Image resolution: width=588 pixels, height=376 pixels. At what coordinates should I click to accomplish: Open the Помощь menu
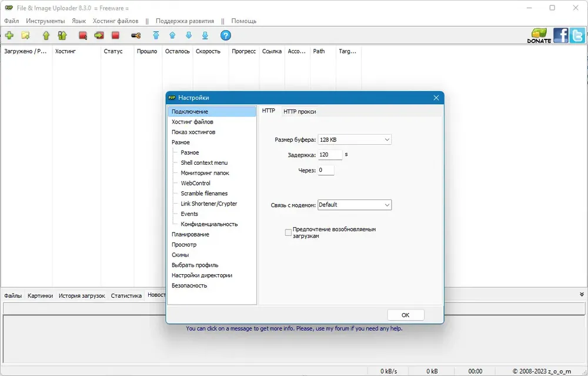(244, 21)
